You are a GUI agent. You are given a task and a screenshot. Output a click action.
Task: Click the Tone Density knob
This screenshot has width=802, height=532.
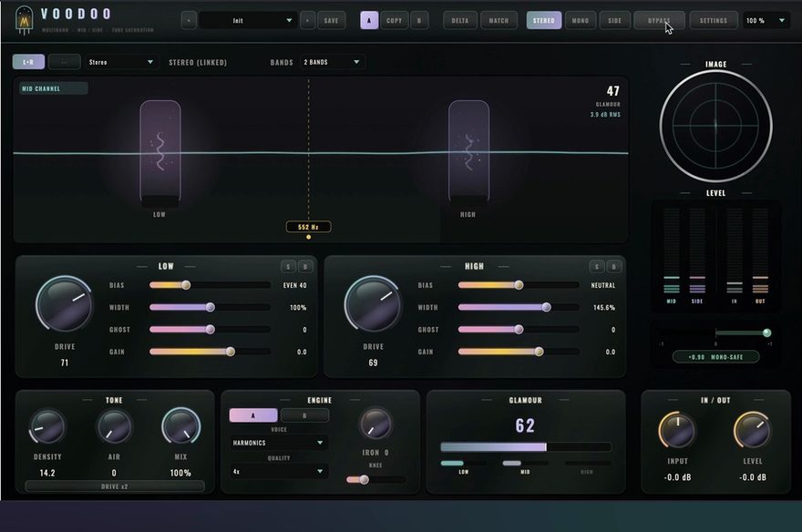(47, 426)
